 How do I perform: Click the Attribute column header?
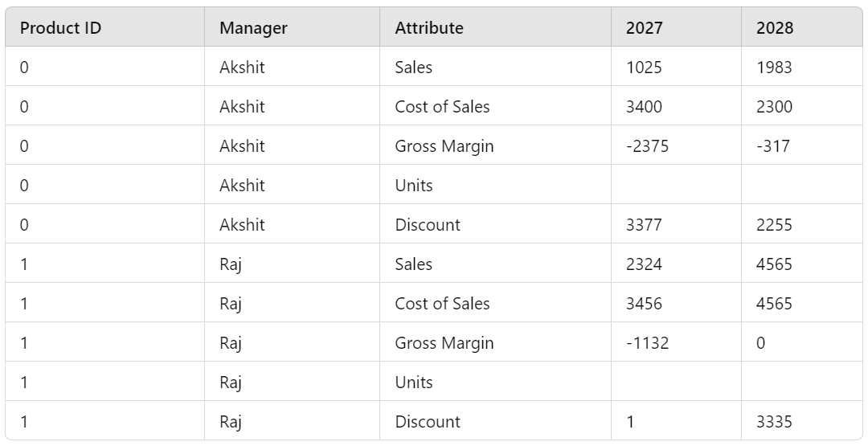429,28
